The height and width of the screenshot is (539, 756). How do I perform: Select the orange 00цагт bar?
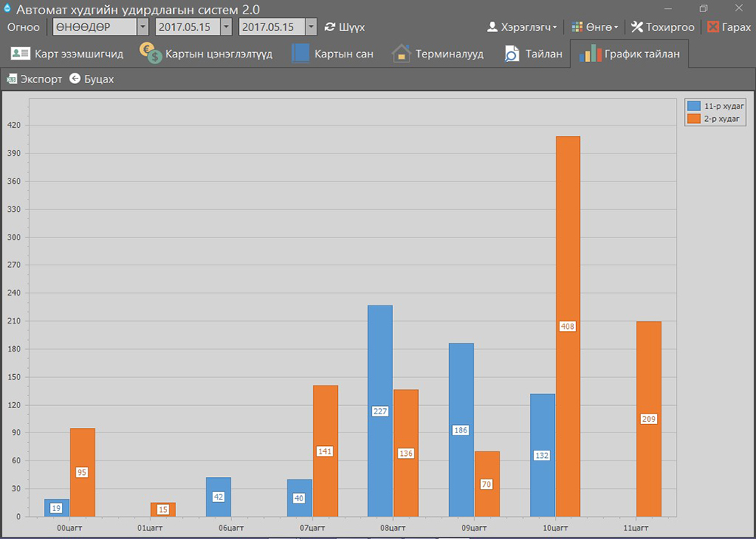(x=82, y=472)
